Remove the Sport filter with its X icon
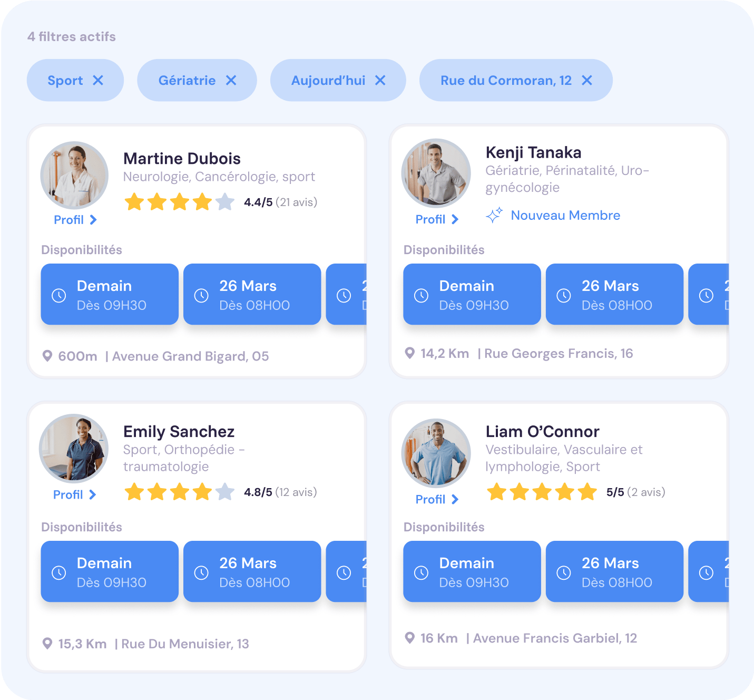 tap(98, 80)
